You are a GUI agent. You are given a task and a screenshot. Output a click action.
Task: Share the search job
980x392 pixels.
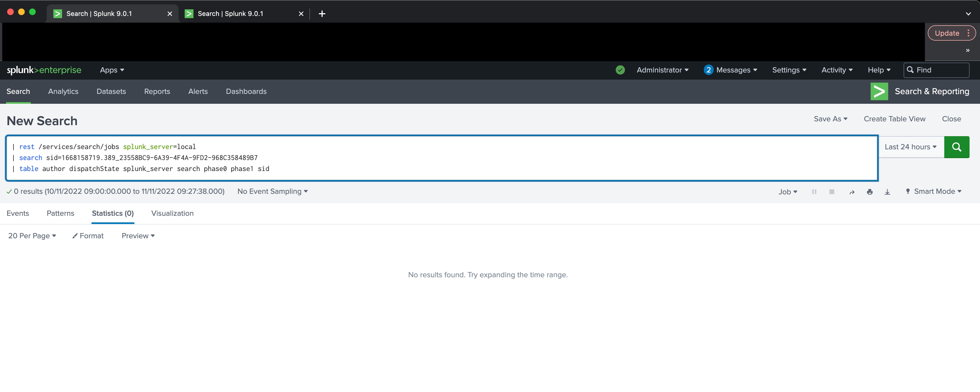(852, 192)
